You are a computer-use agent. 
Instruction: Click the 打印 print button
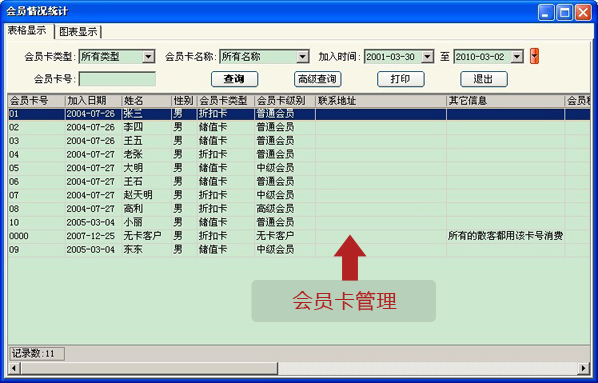pos(400,79)
